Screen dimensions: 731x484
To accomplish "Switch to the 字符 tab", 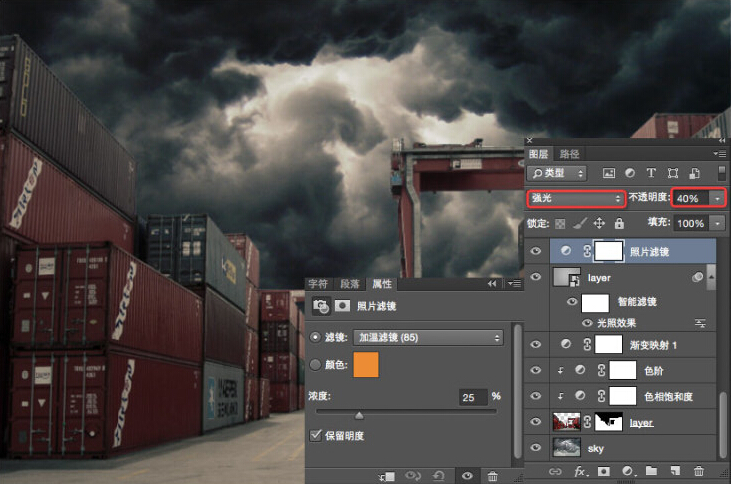I will [x=318, y=284].
